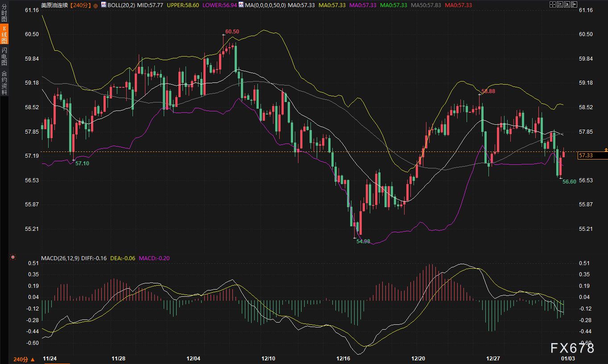
Task: Click the BOLL indicator chart icon
Action: [x=103, y=4]
